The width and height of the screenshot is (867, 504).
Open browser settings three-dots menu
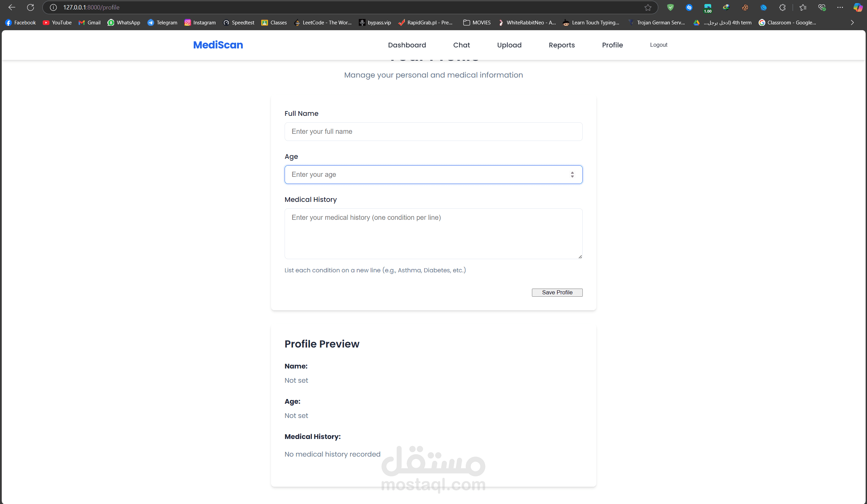pos(840,7)
